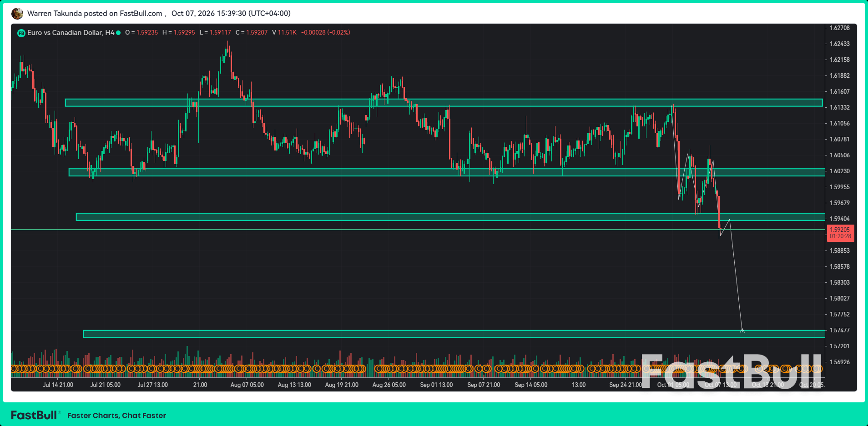
Task: Click the timestamp 'Oct 07, 2026 15:39:30 (UTC+04:00)'
Action: click(231, 14)
